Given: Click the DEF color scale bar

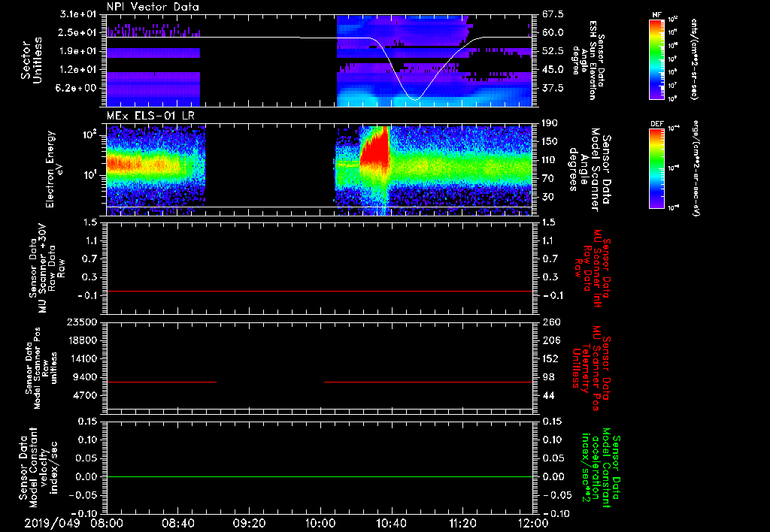Looking at the screenshot, I should [x=657, y=168].
